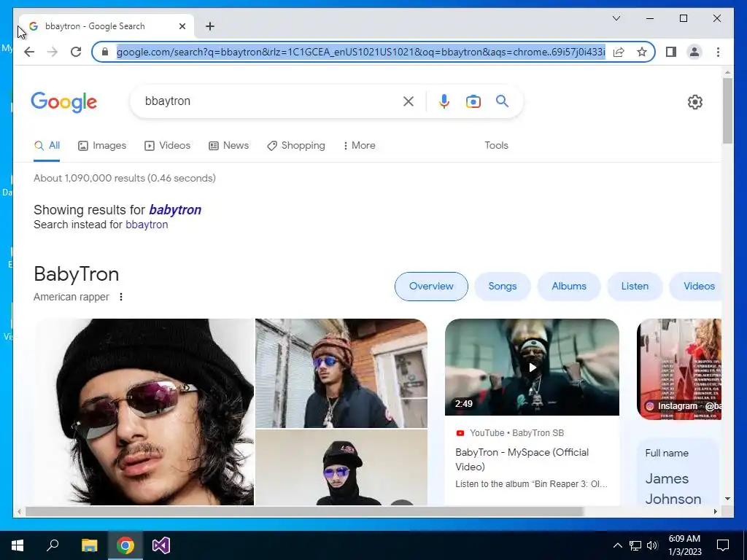This screenshot has height=560, width=747.
Task: Select the Songs chip
Action: (502, 287)
